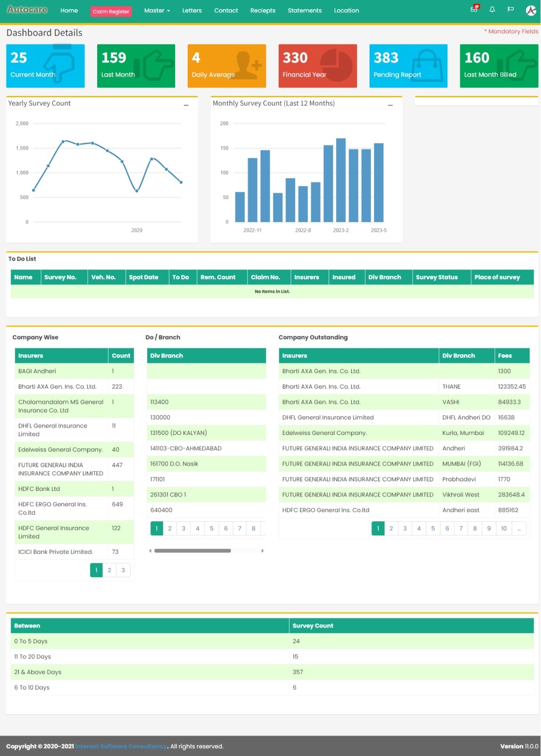Image resolution: width=541 pixels, height=756 pixels.
Task: Select the 141103-CBO-AHMEDABAD branch
Action: point(206,448)
